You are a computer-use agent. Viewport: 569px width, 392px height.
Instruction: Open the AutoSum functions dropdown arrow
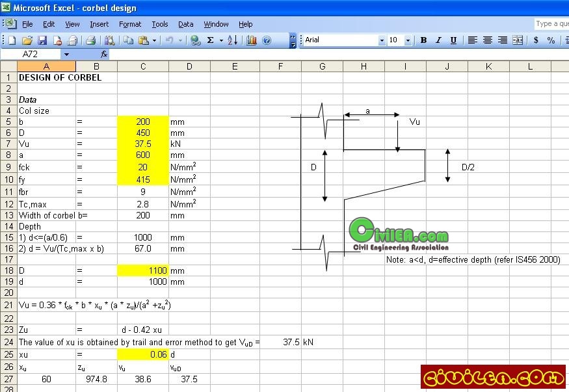pos(221,40)
